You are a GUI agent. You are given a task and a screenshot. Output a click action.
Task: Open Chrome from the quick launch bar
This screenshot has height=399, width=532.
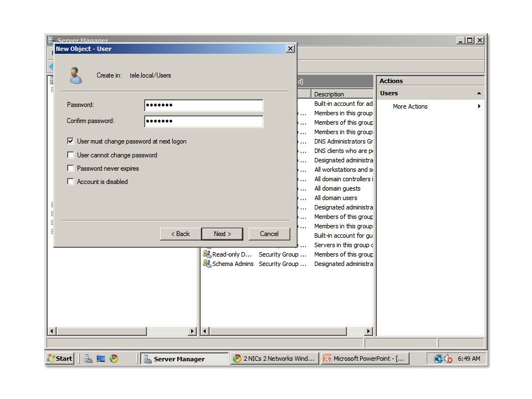(x=114, y=359)
